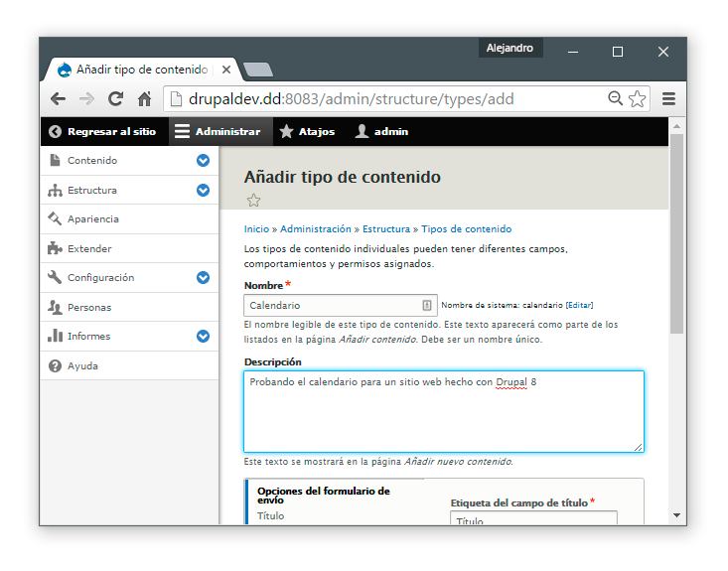Click the browser forward arrow
728x571 pixels.
(86, 99)
